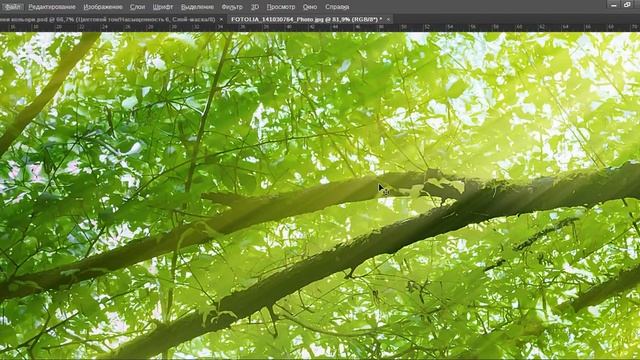
Task: Open the Редактирование menu
Action: 52,7
